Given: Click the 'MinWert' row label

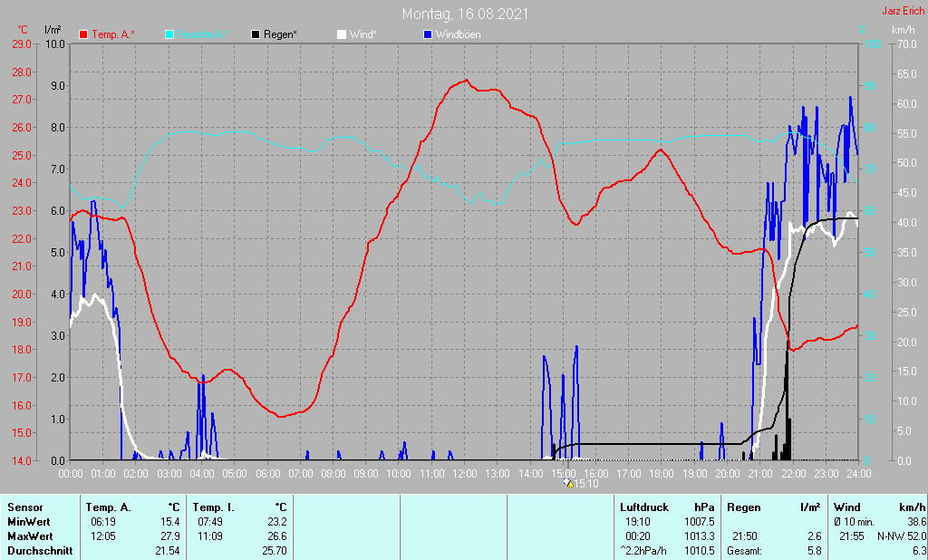Looking at the screenshot, I should pos(29,522).
